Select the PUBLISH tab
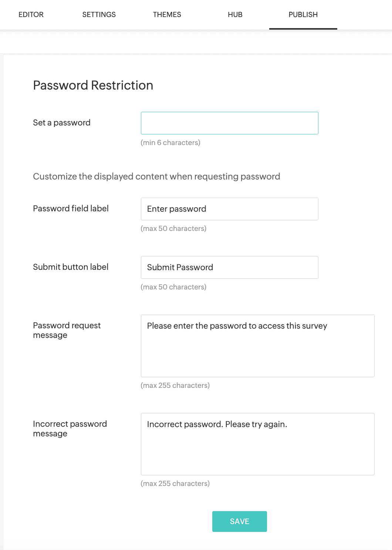This screenshot has width=392, height=550. (x=303, y=15)
